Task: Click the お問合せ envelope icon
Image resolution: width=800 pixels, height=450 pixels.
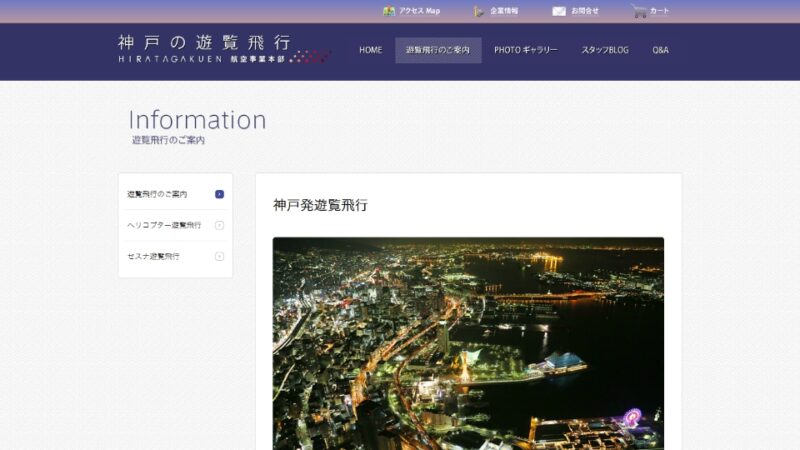Action: (x=559, y=11)
